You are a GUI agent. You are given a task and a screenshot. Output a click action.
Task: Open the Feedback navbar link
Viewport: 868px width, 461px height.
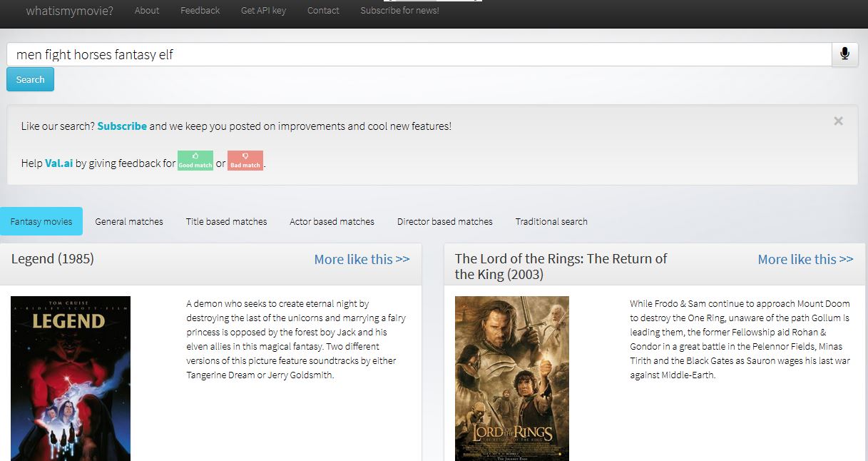coord(200,11)
